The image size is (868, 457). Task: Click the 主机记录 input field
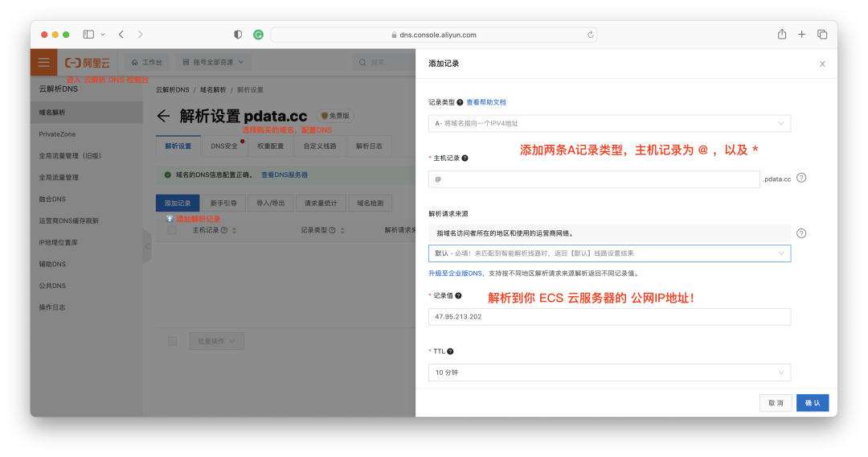[594, 179]
